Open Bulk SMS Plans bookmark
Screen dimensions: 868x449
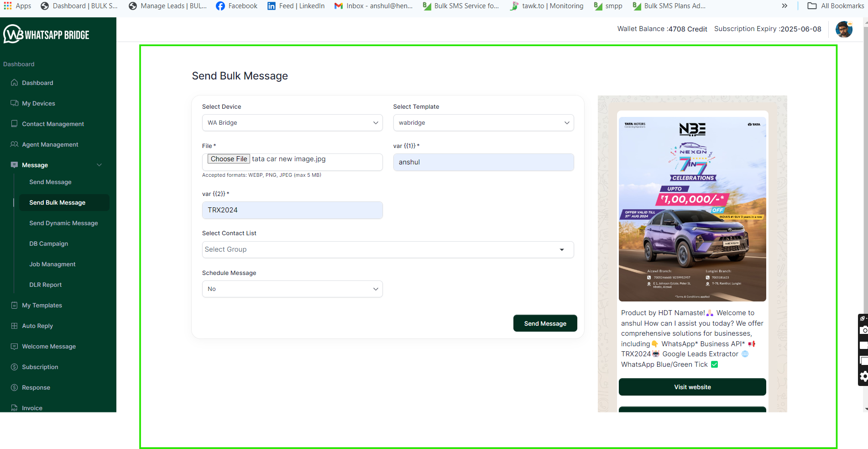(669, 6)
